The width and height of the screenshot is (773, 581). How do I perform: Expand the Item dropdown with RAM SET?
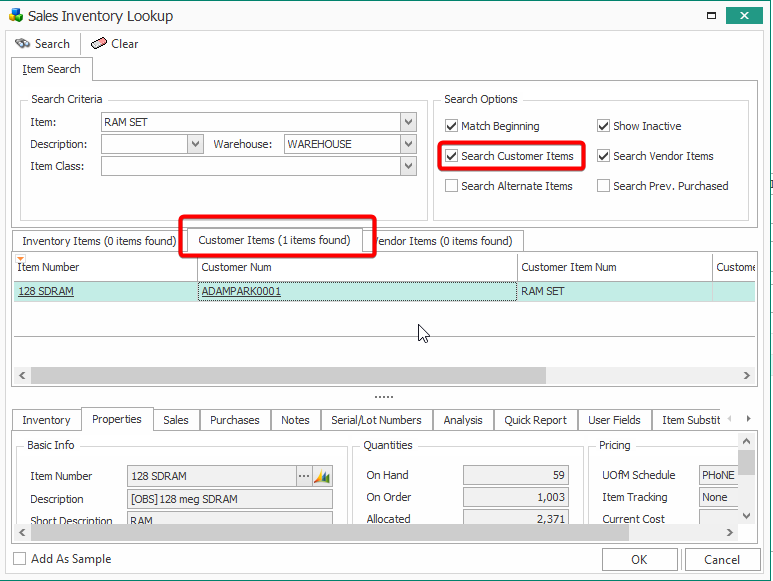408,122
